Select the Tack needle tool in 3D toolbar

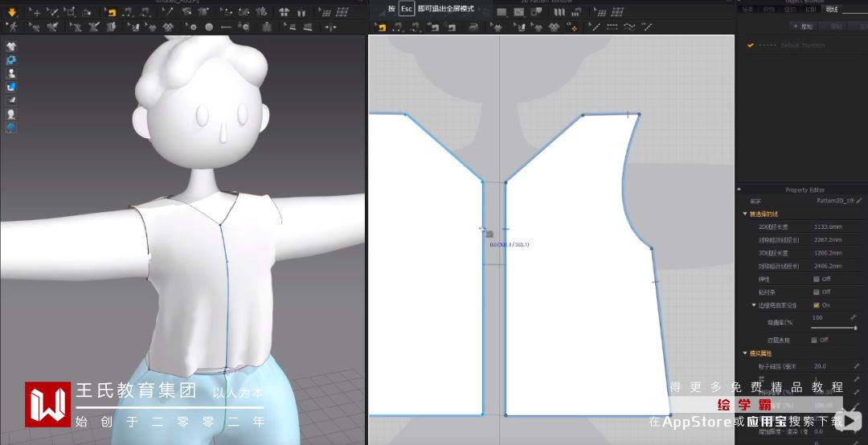point(169,12)
